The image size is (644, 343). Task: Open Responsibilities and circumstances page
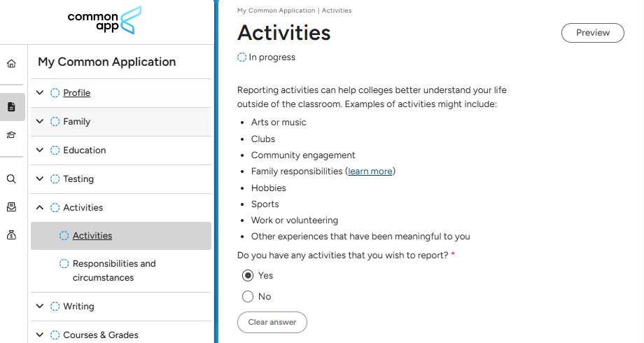114,270
